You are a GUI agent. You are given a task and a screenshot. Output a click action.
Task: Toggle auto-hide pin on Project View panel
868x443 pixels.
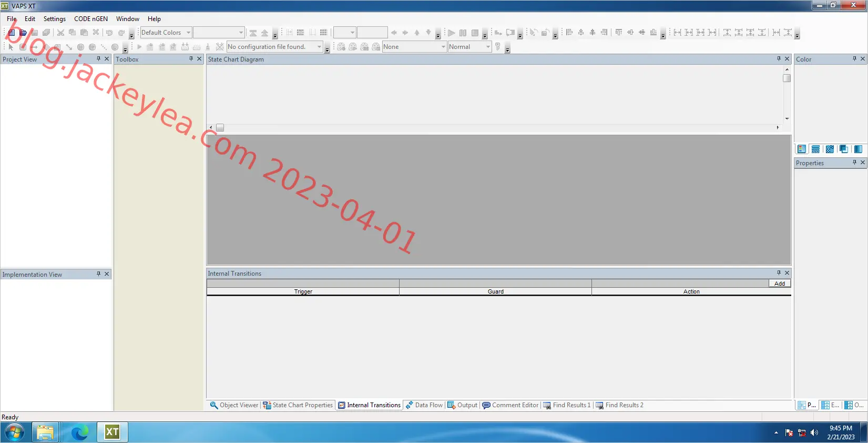pos(98,59)
